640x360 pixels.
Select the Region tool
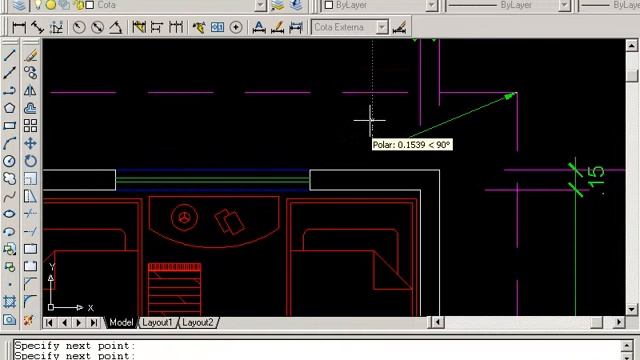[9, 320]
